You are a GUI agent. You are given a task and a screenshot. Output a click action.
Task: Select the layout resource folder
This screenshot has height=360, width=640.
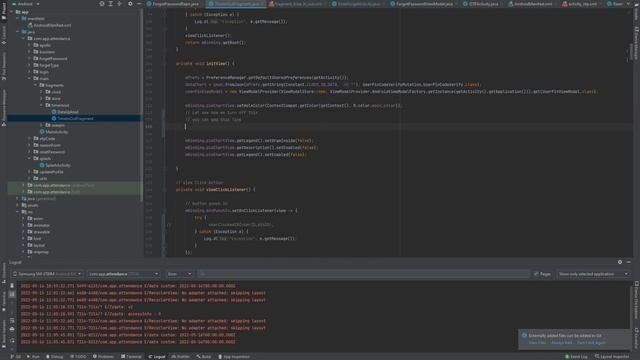click(x=36, y=245)
